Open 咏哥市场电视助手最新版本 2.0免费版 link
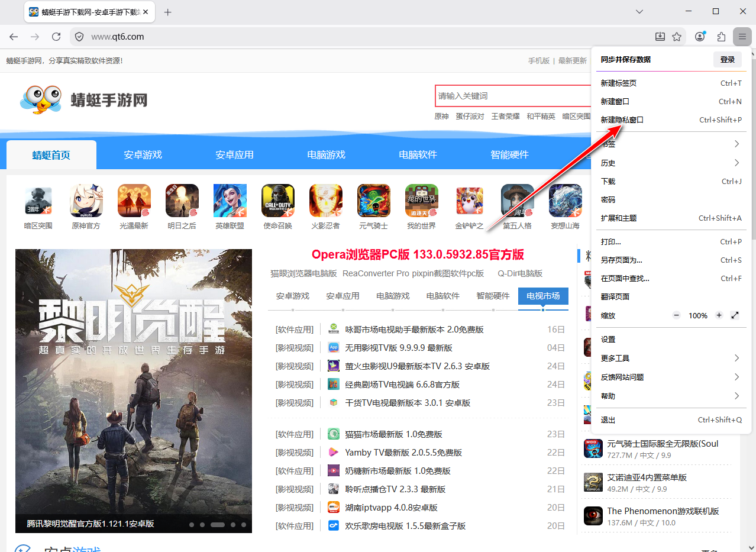The image size is (756, 552). [x=415, y=330]
